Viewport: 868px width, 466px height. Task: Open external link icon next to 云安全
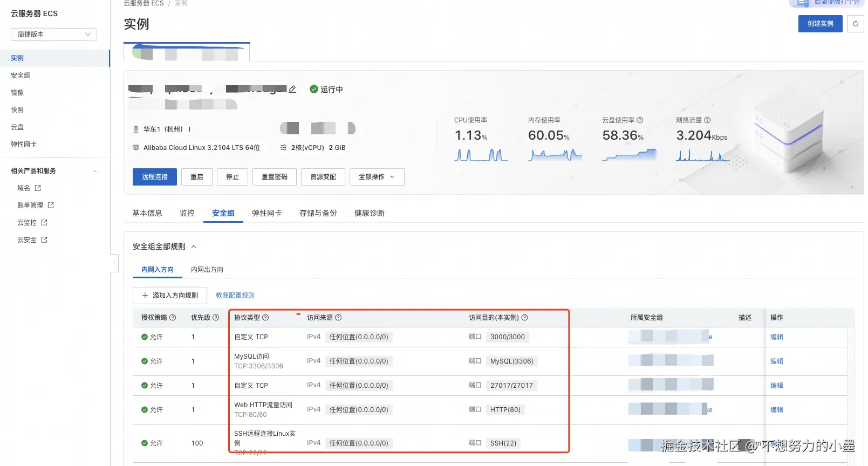(44, 240)
